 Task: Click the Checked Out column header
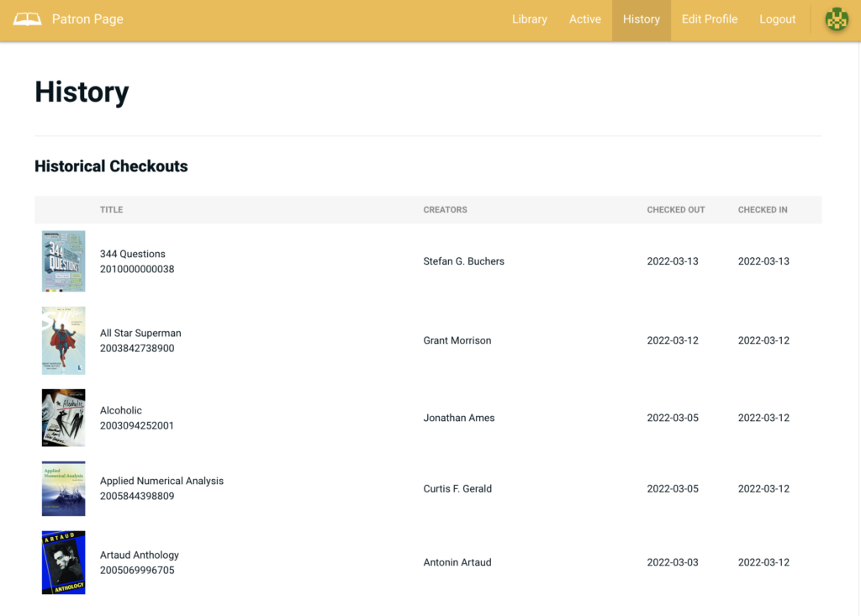point(675,209)
